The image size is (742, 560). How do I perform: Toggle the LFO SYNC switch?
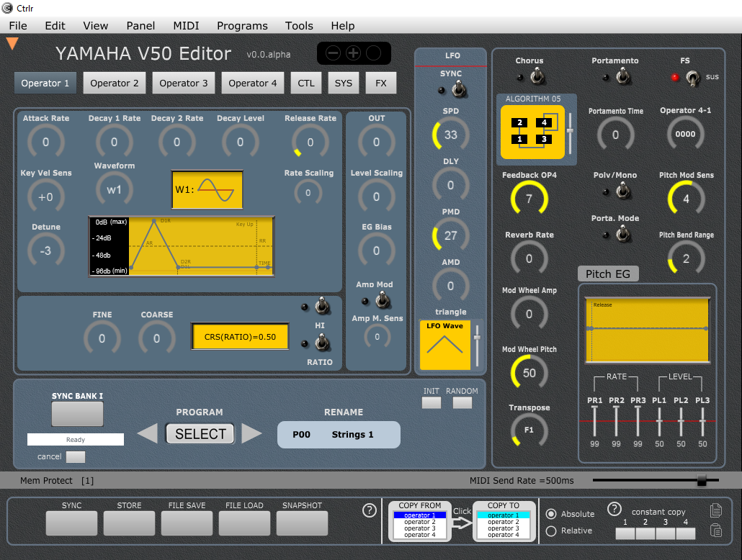[457, 90]
